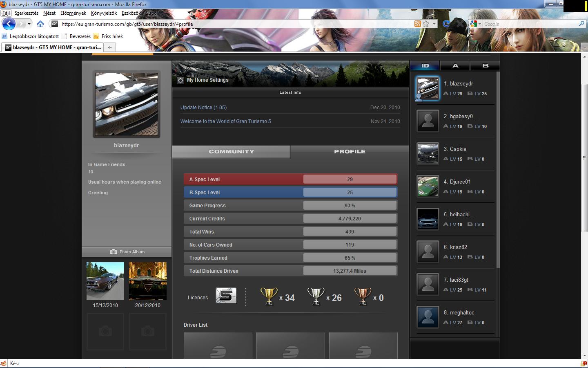This screenshot has width=588, height=368.
Task: Open 7. laci83gt friend name
Action: click(456, 280)
